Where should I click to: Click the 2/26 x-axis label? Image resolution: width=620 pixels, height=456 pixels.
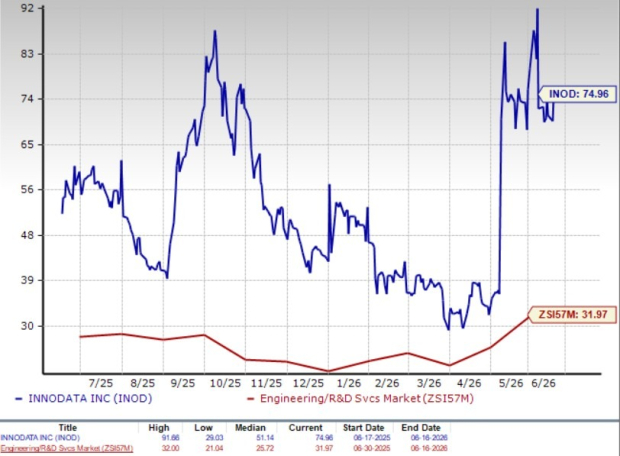coord(387,383)
